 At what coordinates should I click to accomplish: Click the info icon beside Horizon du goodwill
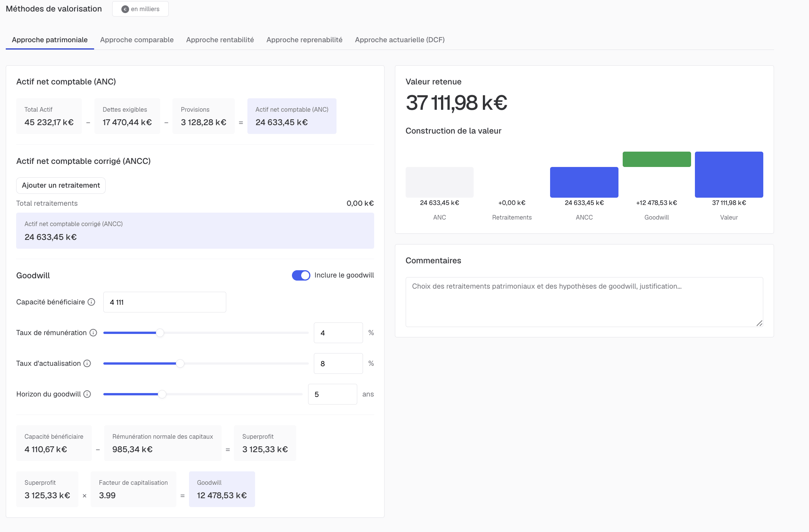tap(87, 394)
